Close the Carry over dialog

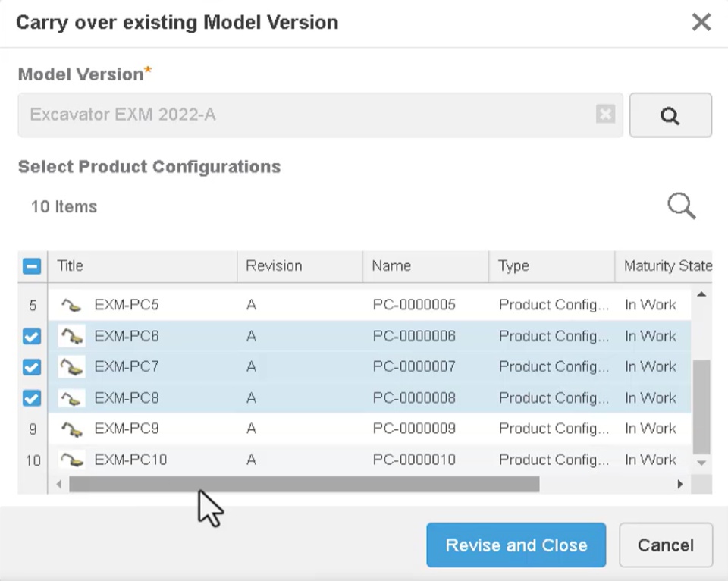pyautogui.click(x=701, y=22)
